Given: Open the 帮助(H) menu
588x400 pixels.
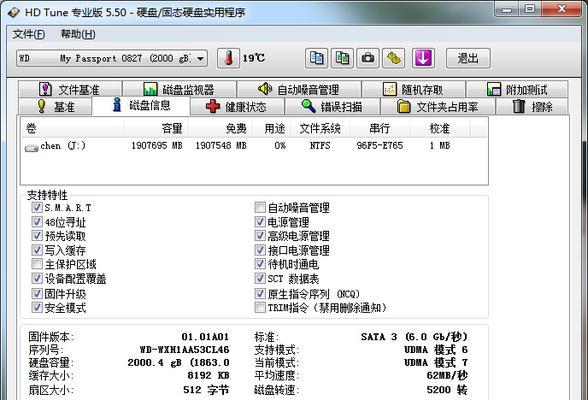Looking at the screenshot, I should click(78, 34).
